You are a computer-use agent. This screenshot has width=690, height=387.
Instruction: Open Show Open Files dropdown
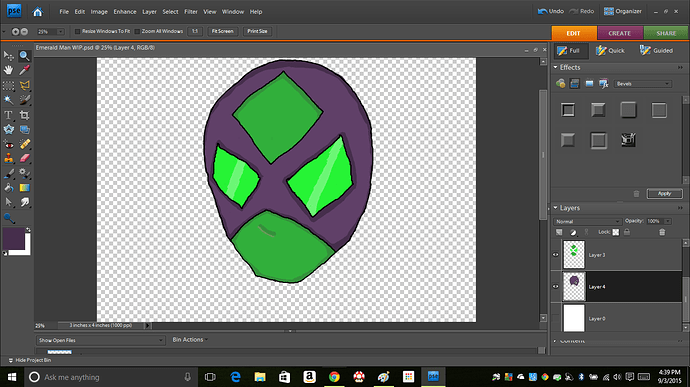point(100,340)
